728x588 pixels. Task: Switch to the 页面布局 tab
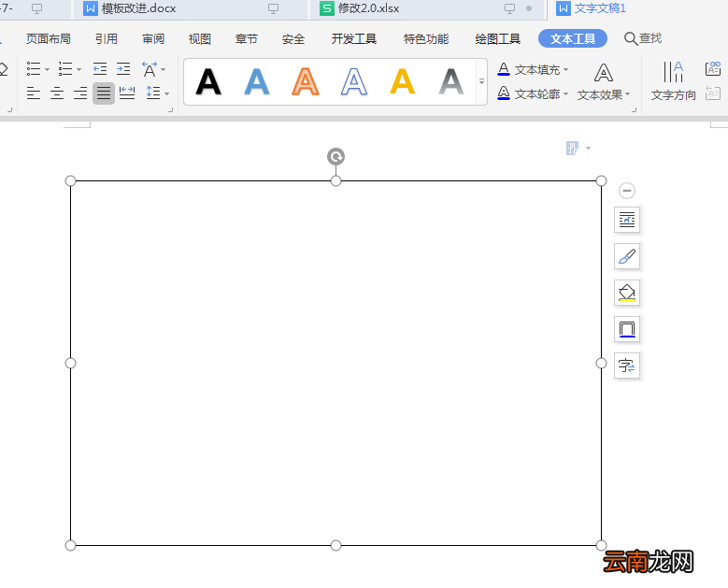pos(49,38)
